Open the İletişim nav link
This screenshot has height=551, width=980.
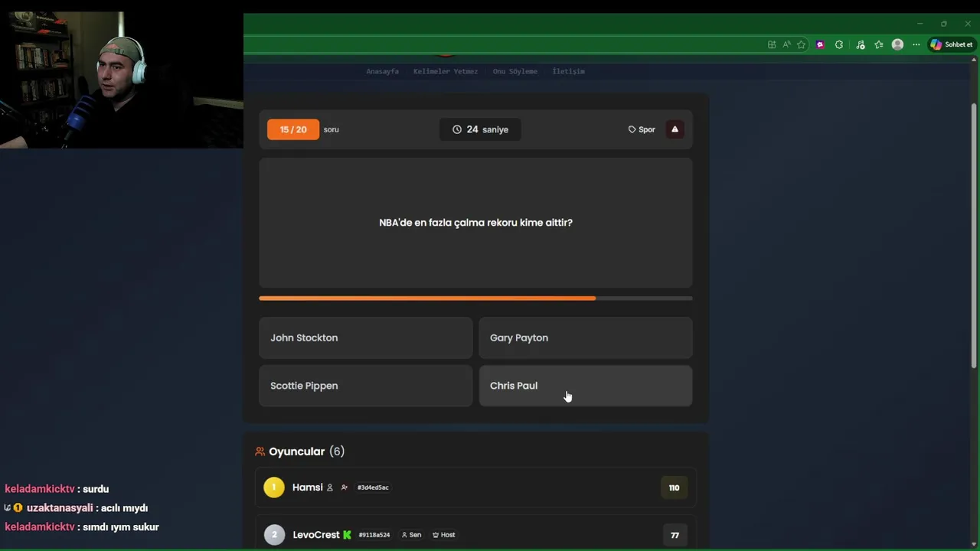click(x=568, y=71)
